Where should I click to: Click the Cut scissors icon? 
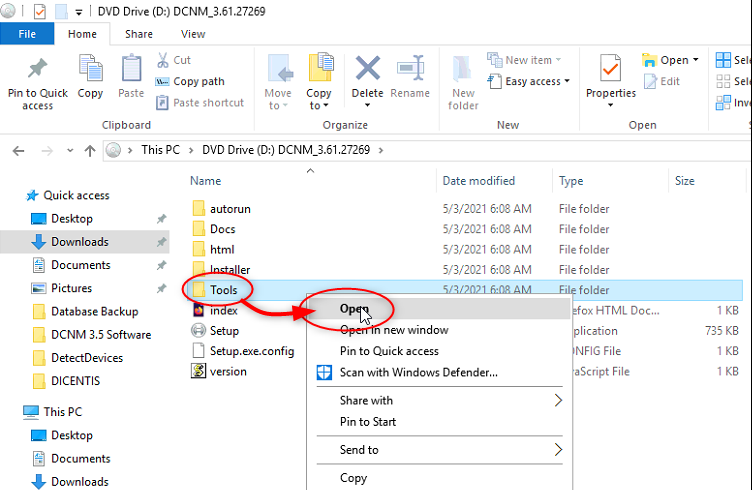click(163, 60)
